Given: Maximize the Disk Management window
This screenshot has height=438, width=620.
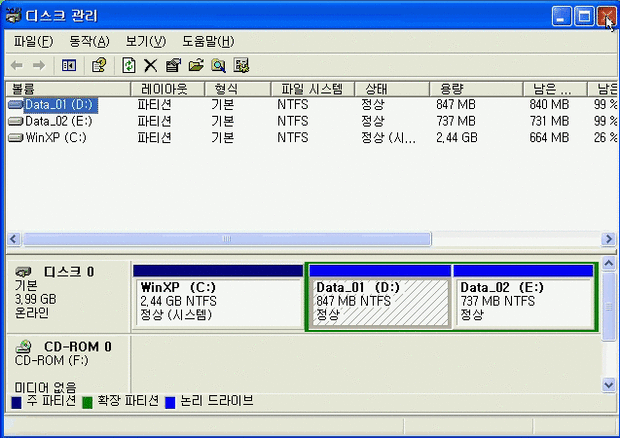Looking at the screenshot, I should pyautogui.click(x=584, y=16).
